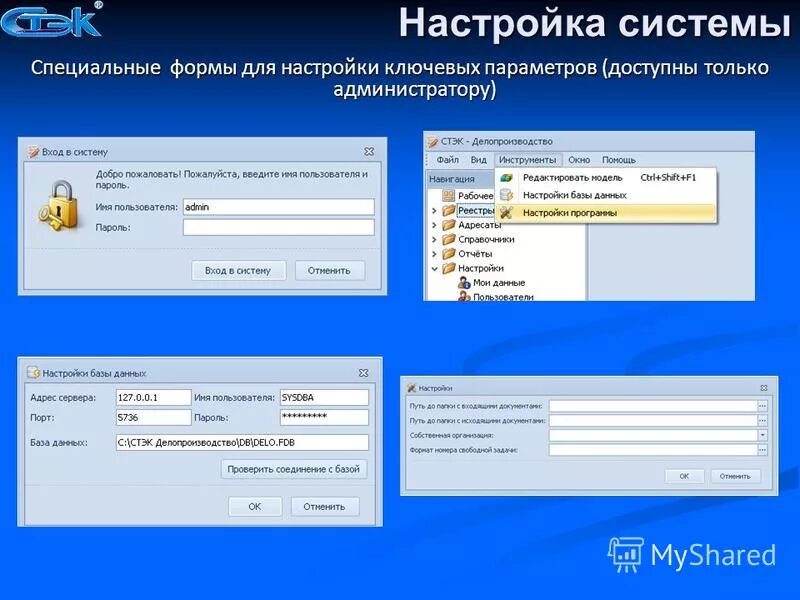Expand the 'Справочники' tree node

435,239
